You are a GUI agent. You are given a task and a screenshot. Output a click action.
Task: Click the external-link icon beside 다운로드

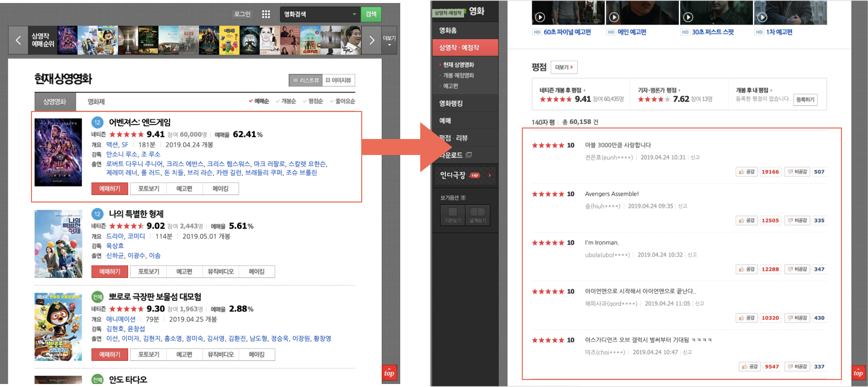pyautogui.click(x=468, y=155)
